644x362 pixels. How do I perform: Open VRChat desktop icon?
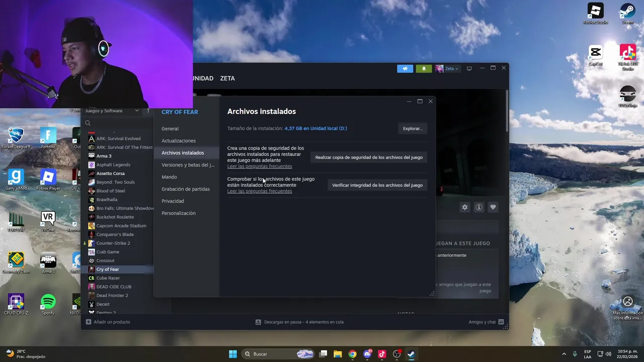[x=48, y=221]
